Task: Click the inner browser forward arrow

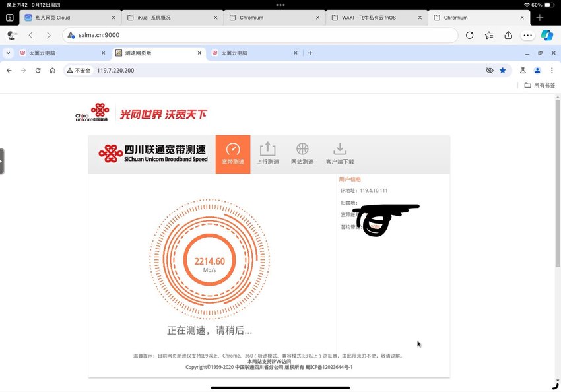Action: [x=23, y=71]
